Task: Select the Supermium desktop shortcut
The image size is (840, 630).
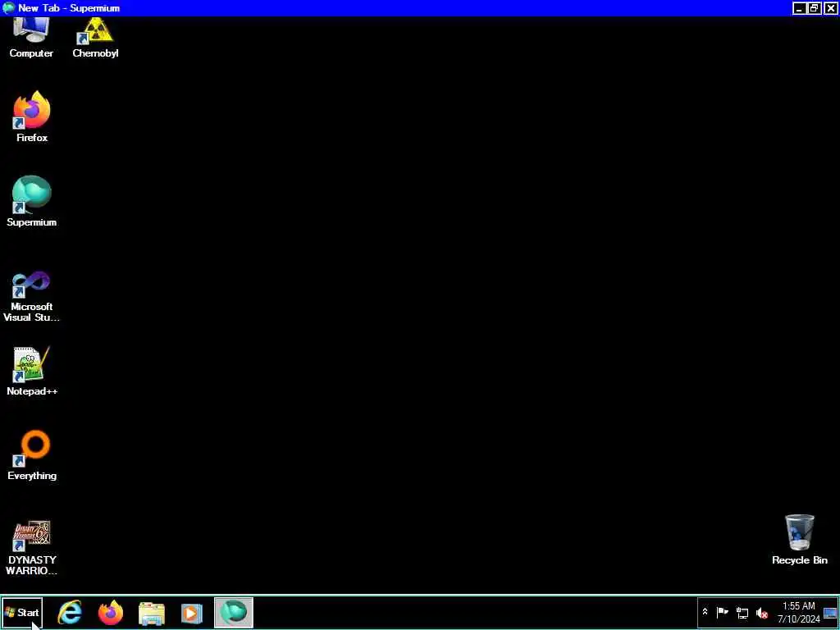Action: click(32, 202)
